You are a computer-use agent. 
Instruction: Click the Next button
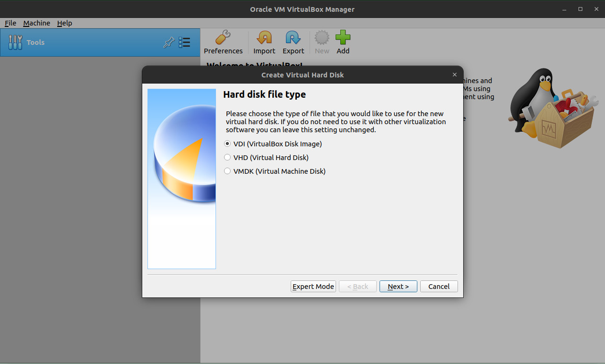pyautogui.click(x=398, y=287)
